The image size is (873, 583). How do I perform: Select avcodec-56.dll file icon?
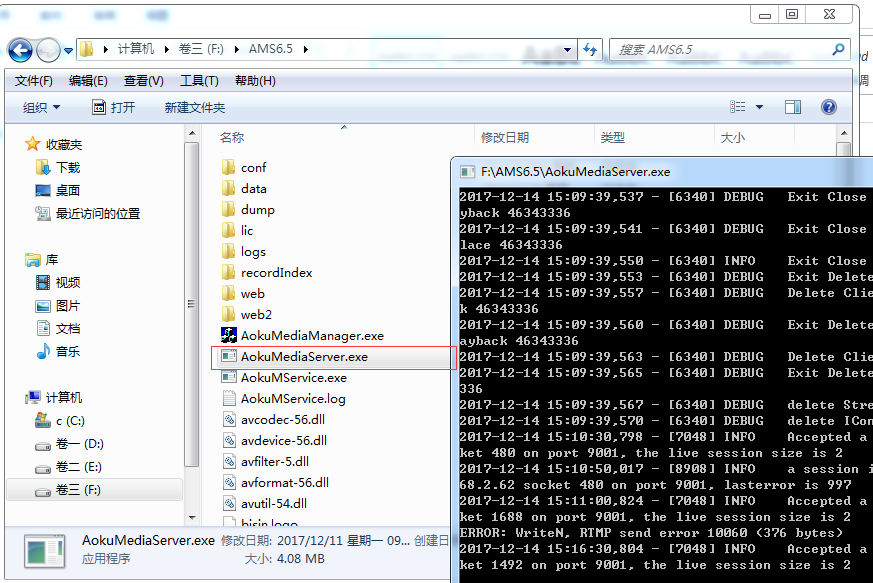(229, 419)
